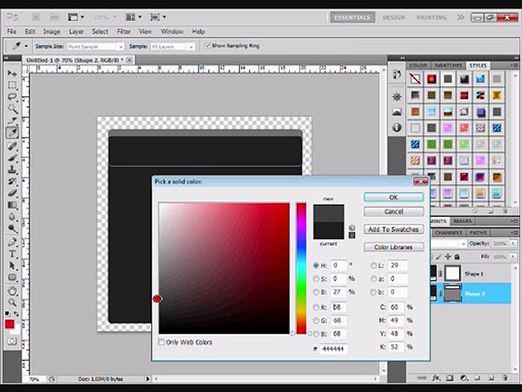Select the Shape 1 layer thumbnail
Viewport: 522px width, 392px height.
[x=453, y=273]
